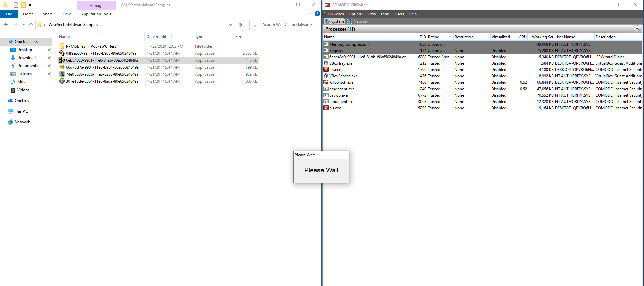Viewport: 644px width, 286px height.
Task: Click the cis.exe icon for PID 1796
Action: tap(326, 70)
